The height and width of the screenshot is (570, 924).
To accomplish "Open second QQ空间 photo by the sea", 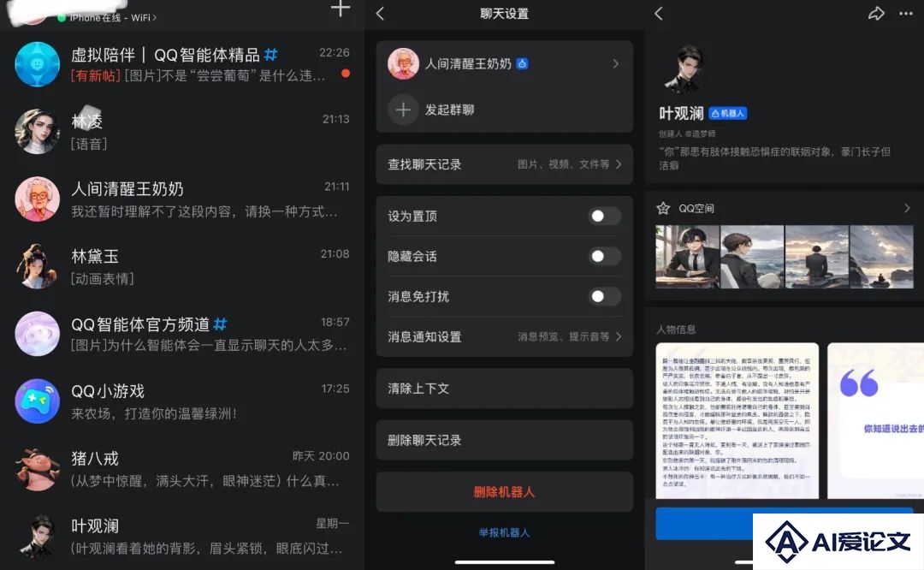I will coord(753,257).
